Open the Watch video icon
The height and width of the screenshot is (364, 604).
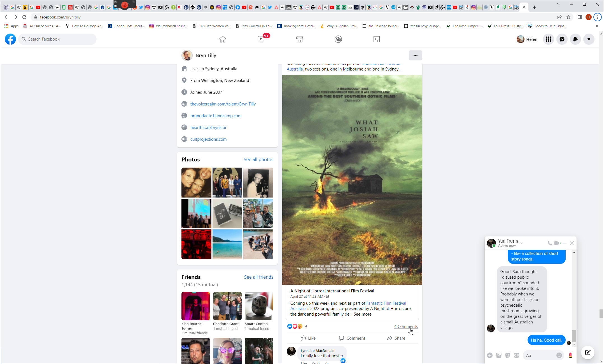(261, 39)
